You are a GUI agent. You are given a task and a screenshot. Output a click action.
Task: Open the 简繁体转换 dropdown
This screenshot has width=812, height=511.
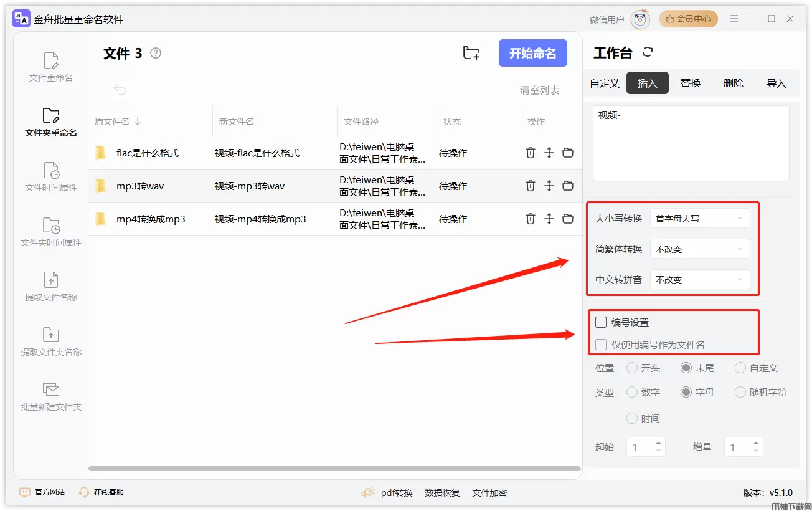(x=699, y=249)
